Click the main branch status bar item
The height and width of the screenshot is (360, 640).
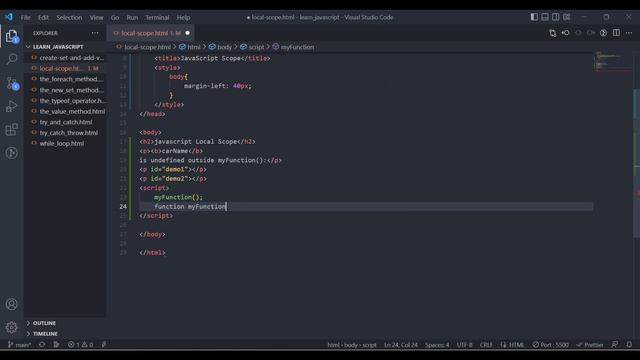pyautogui.click(x=19, y=345)
